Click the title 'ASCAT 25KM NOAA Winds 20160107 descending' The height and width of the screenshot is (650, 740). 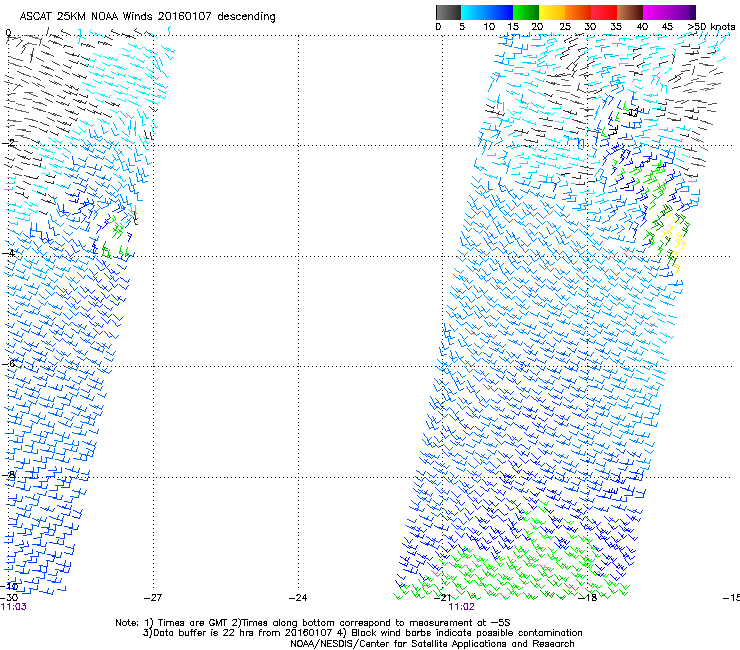coord(147,16)
